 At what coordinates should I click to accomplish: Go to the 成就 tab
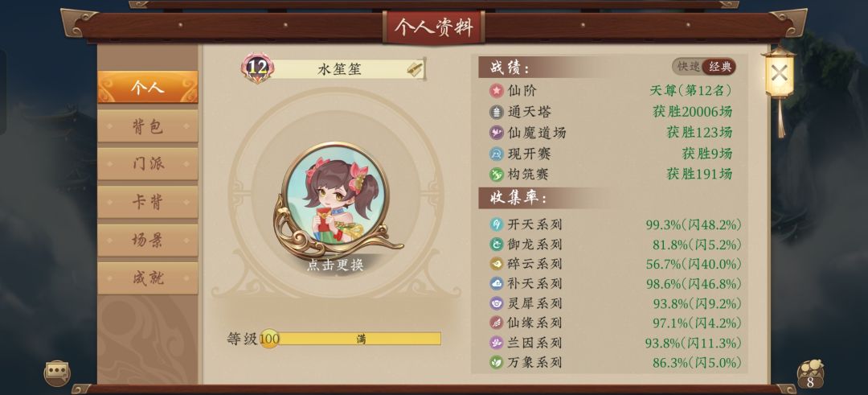(x=148, y=278)
